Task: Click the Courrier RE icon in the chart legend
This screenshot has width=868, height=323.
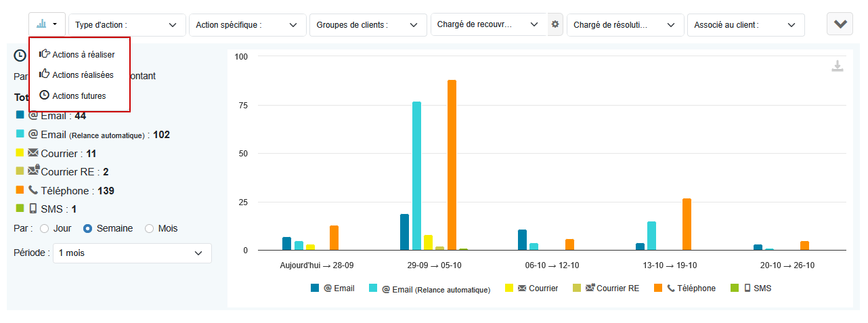Action: pos(590,288)
